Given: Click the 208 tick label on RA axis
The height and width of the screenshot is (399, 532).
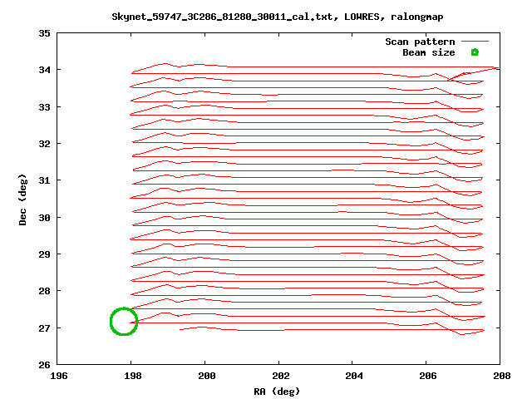Looking at the screenshot, I should pos(502,376).
